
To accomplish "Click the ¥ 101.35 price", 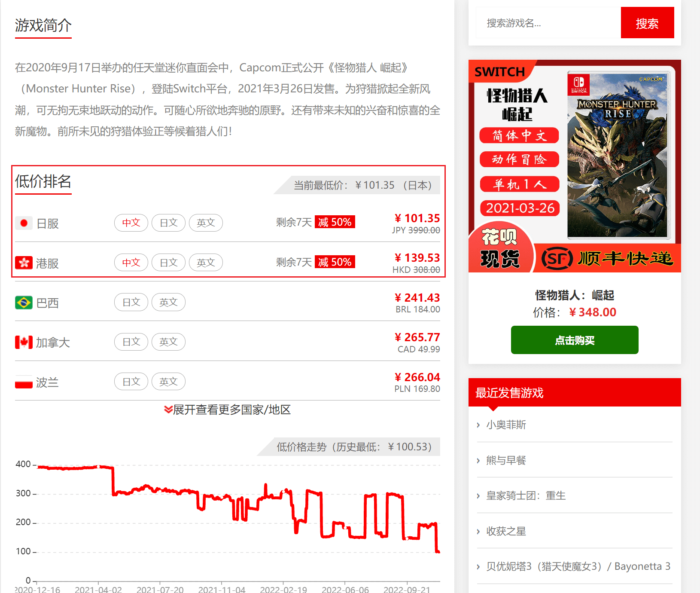I will coord(417,218).
